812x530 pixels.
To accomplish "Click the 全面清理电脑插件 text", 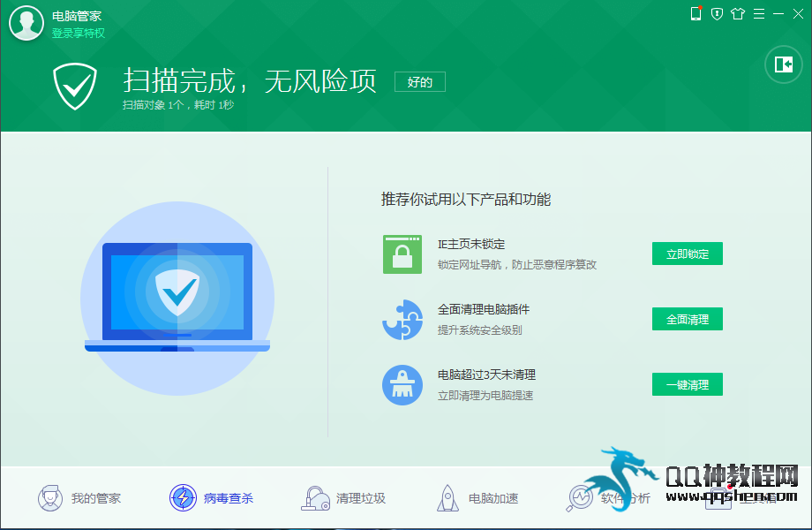I will [484, 309].
